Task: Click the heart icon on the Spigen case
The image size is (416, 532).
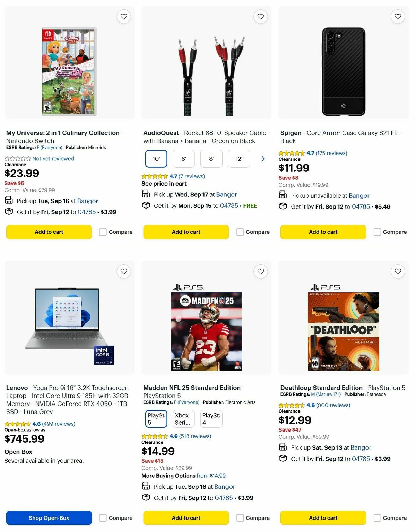Action: [397, 16]
